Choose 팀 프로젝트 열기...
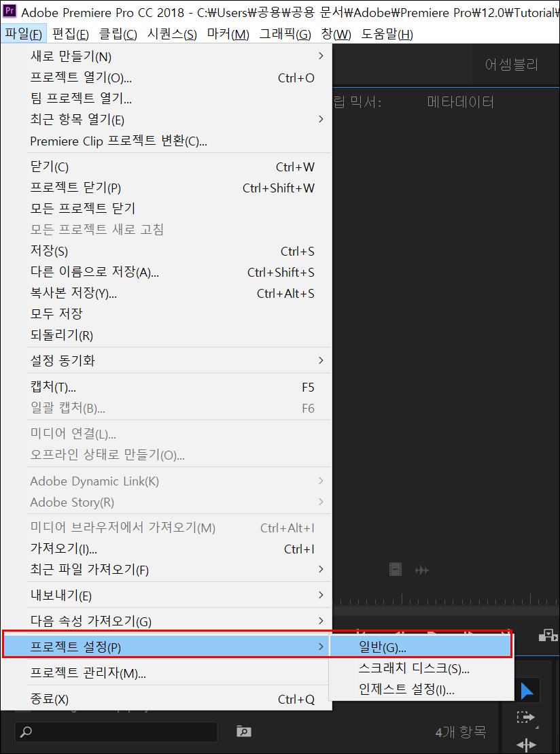Image resolution: width=560 pixels, height=754 pixels. pyautogui.click(x=167, y=99)
